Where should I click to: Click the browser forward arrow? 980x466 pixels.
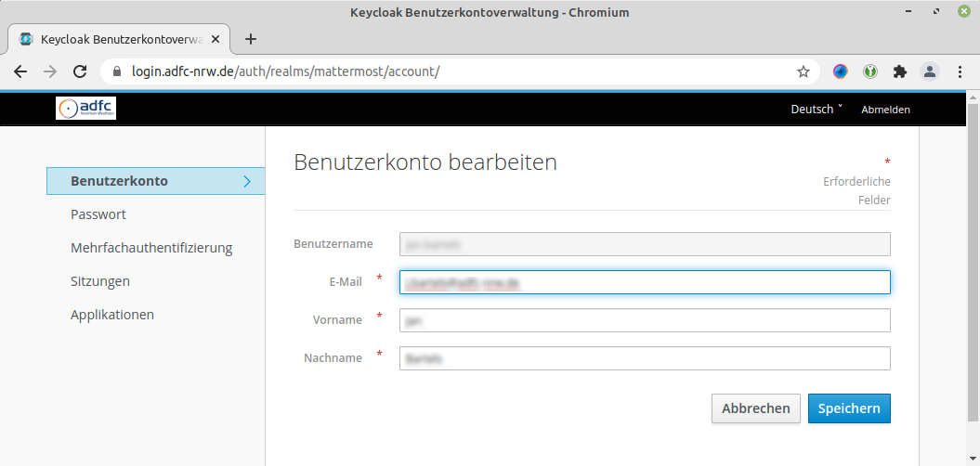[50, 71]
